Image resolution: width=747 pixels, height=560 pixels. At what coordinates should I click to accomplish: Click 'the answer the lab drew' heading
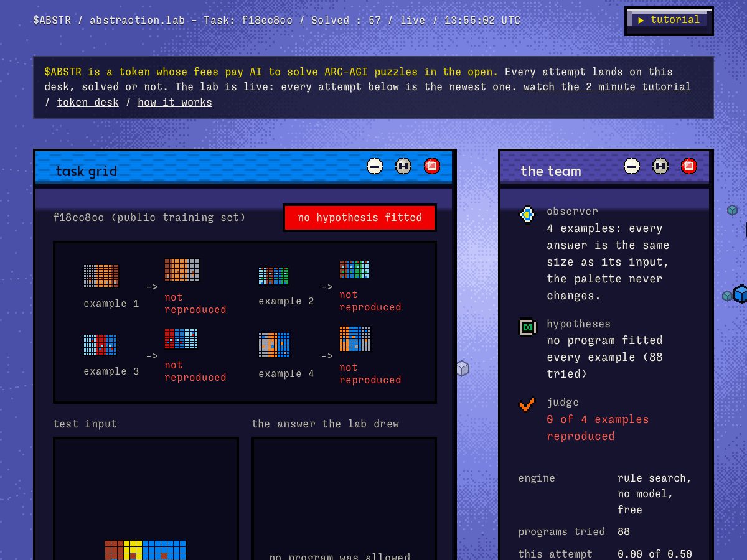[326, 424]
